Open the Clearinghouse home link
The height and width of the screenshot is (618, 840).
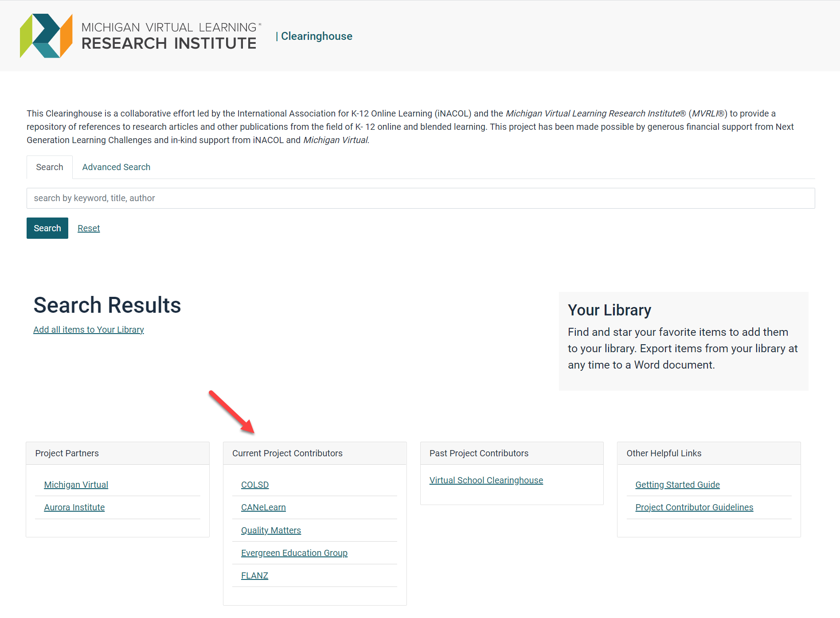316,36
